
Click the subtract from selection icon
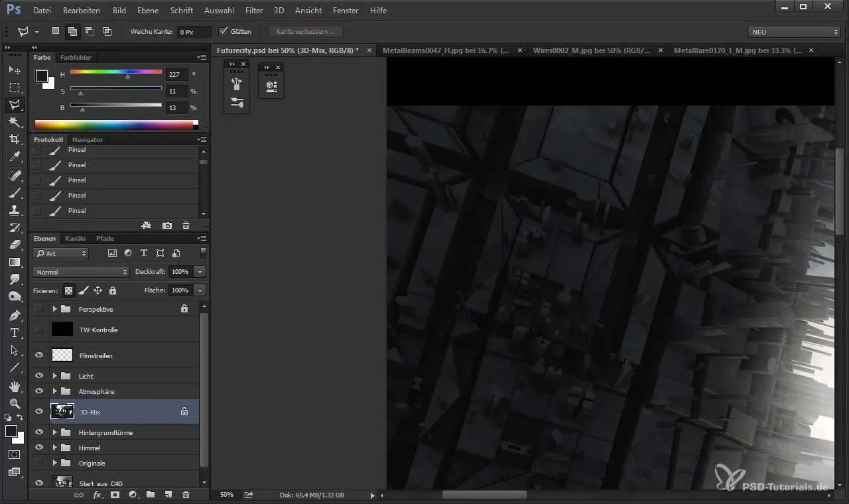(x=90, y=31)
